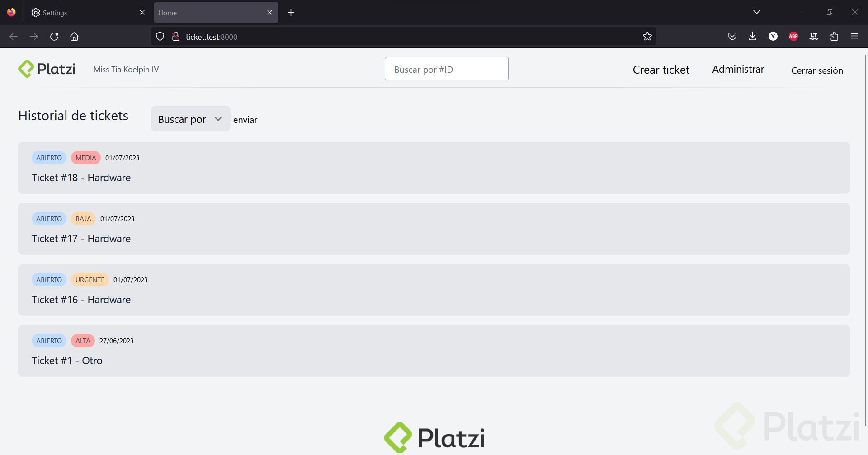Open the tab list dropdown arrow
The width and height of the screenshot is (868, 455).
[757, 12]
